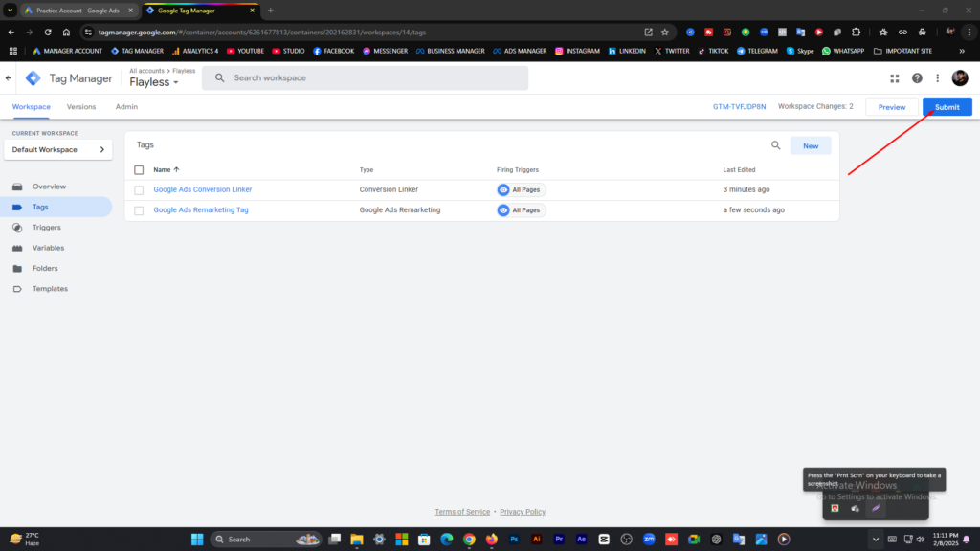Viewport: 980px width, 551px height.
Task: Click the eye icon of Conversion Linker trigger
Action: (503, 190)
